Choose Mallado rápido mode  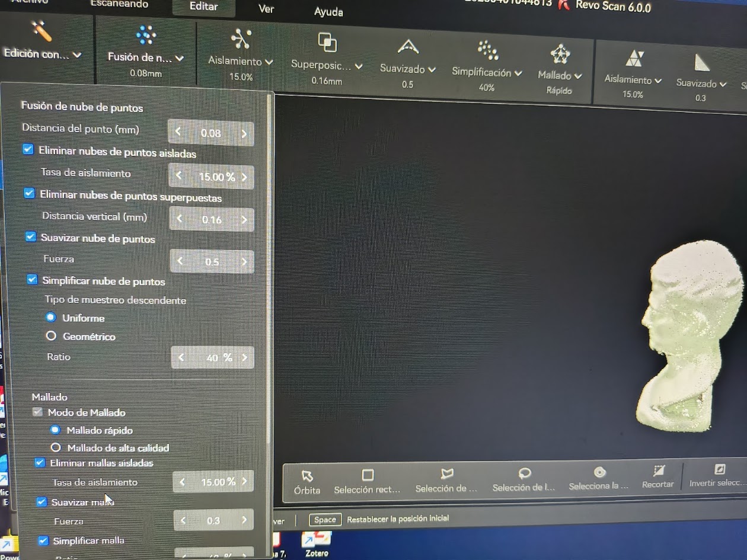56,430
